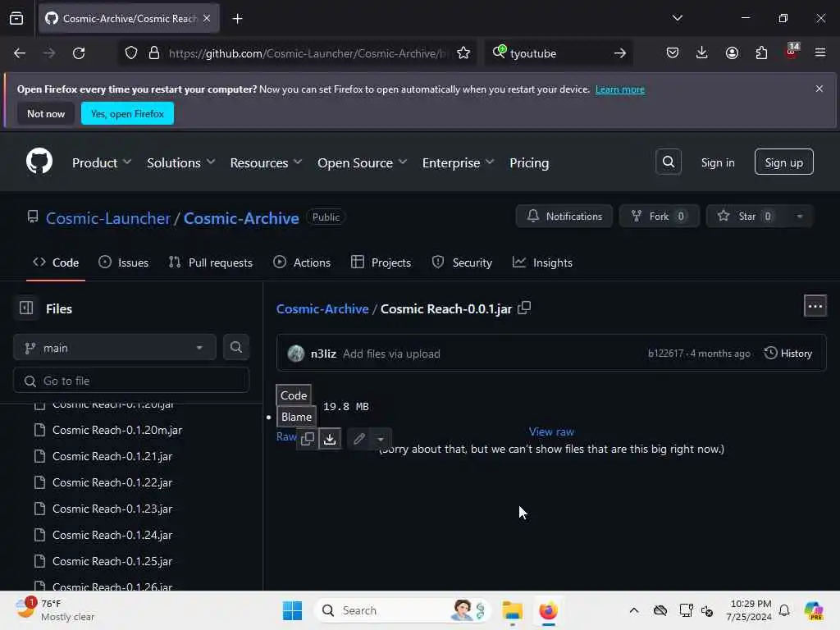The width and height of the screenshot is (840, 630).
Task: Open the Issues tab
Action: click(x=124, y=262)
